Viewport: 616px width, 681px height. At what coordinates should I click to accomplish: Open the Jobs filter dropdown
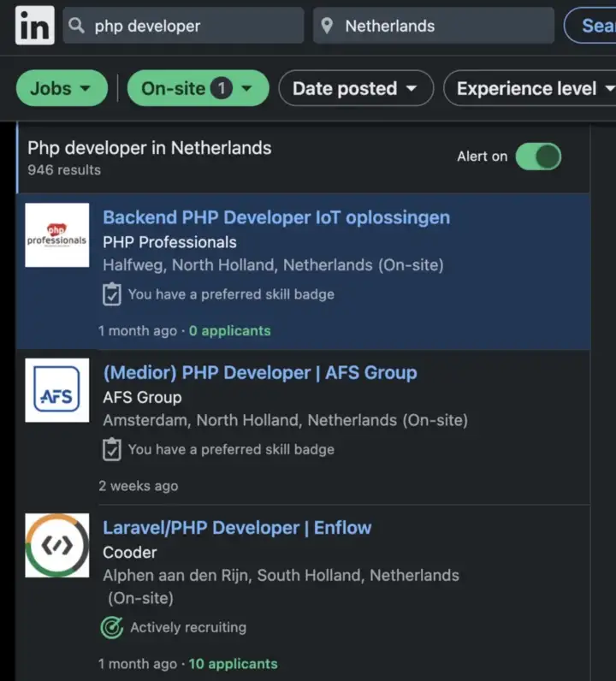tap(62, 88)
